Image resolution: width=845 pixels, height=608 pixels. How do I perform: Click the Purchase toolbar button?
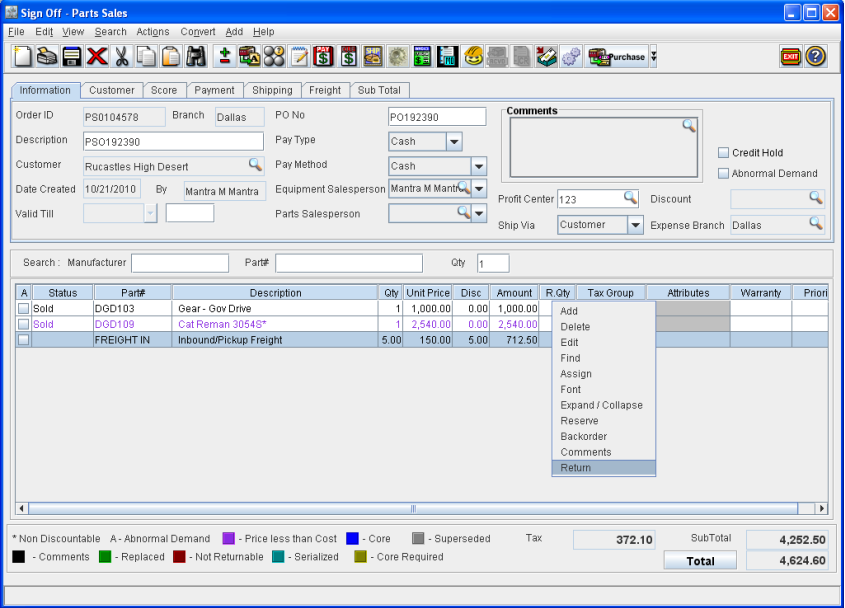click(x=617, y=56)
